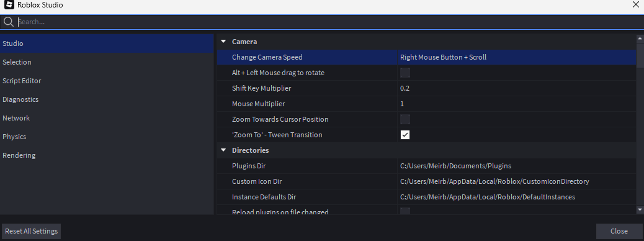The width and height of the screenshot is (644, 241).
Task: Open the Network settings category
Action: [107, 118]
